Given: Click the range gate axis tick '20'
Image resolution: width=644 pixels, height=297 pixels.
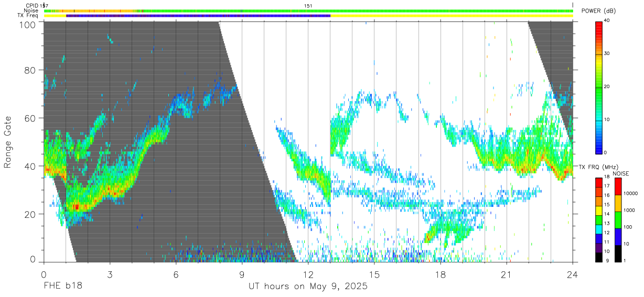Looking at the screenshot, I should (x=31, y=214).
